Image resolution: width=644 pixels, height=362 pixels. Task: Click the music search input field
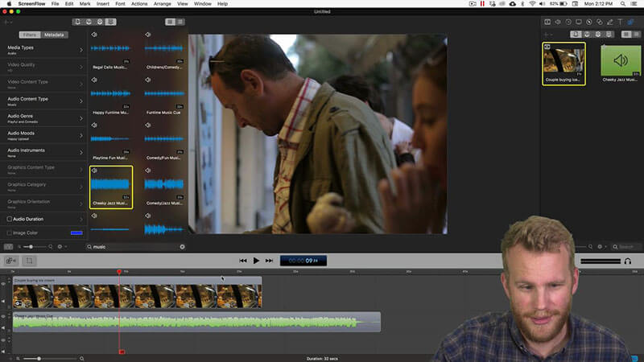(x=134, y=247)
